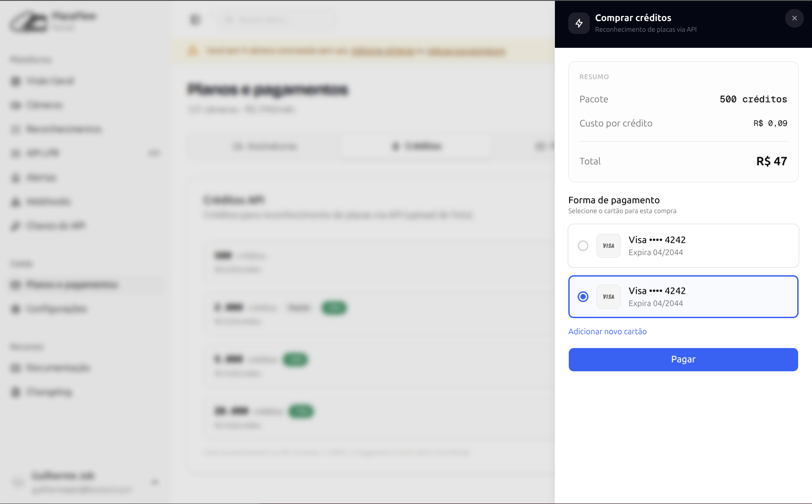This screenshot has width=812, height=504.
Task: Close the Comprar créditos panel
Action: [x=794, y=18]
